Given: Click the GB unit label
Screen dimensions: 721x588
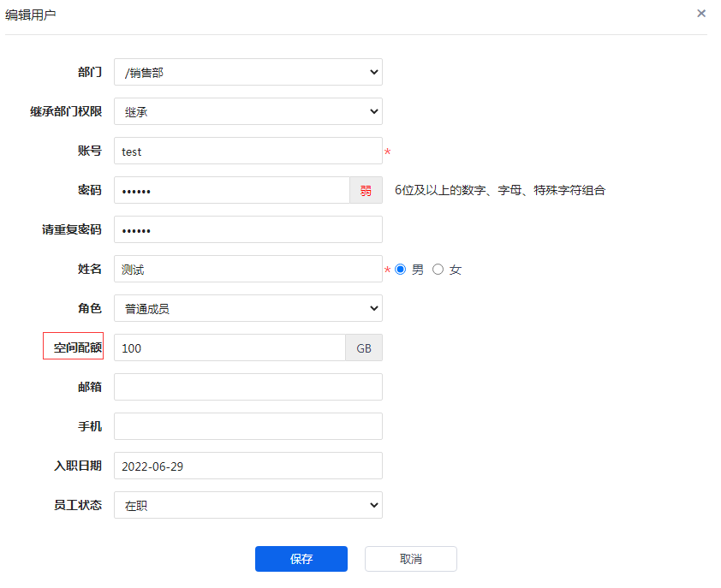Looking at the screenshot, I should pyautogui.click(x=364, y=348).
